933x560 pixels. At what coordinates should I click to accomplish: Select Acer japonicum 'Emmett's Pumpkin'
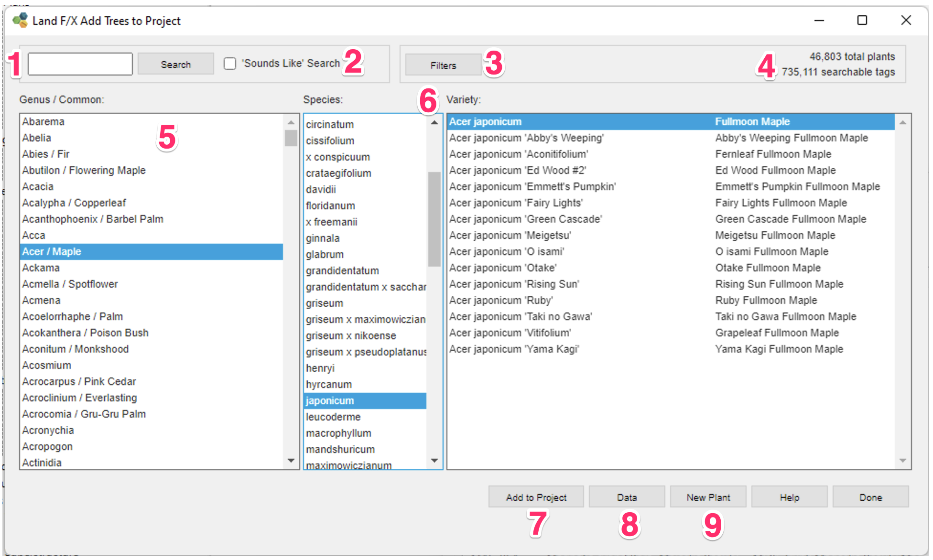point(671,187)
